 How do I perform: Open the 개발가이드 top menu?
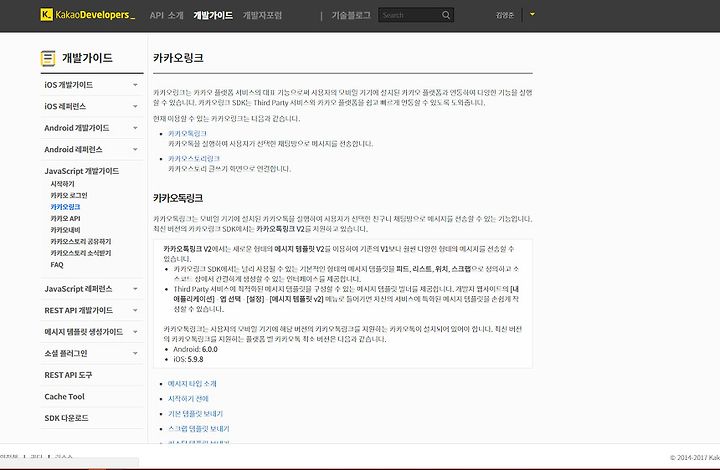[213, 15]
